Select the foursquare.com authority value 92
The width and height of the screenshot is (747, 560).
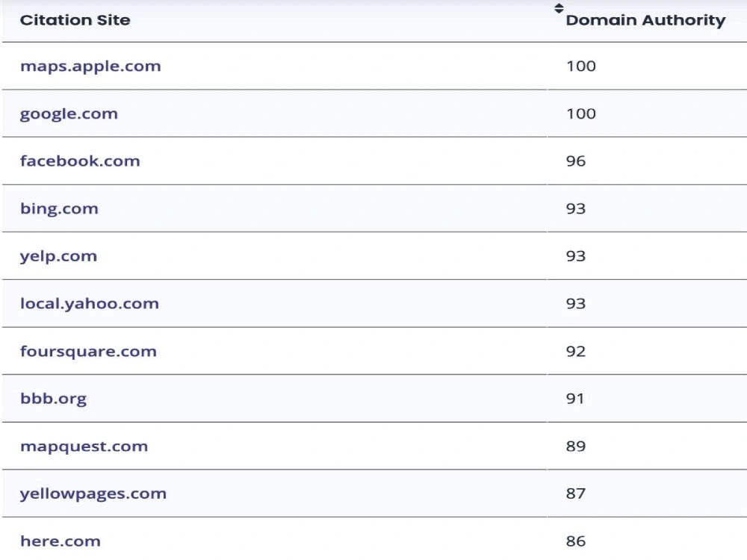point(575,352)
